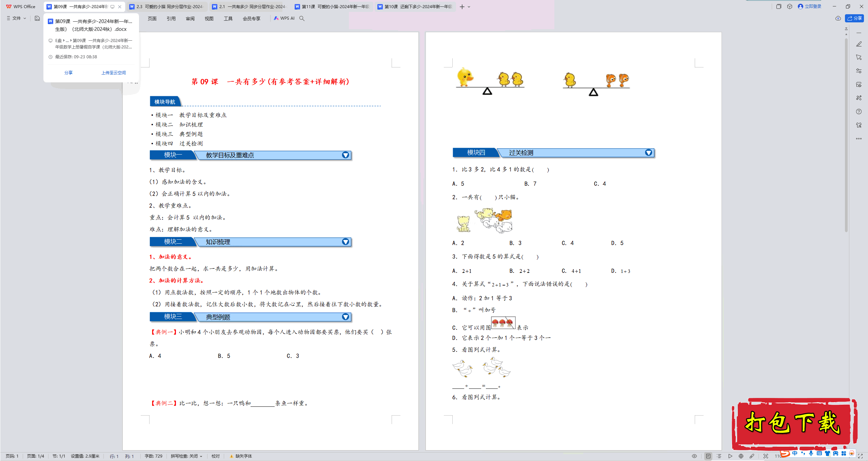Screen dimensions: 868x461
Task: Open the Sogou soft keyboard icon
Action: click(819, 454)
